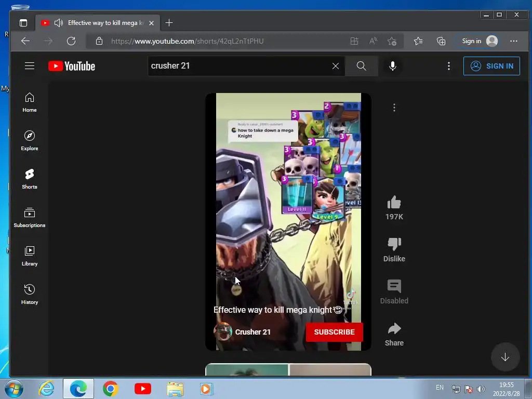Image resolution: width=532 pixels, height=399 pixels.
Task: Click the YouTube SIGN IN button
Action: tap(491, 66)
